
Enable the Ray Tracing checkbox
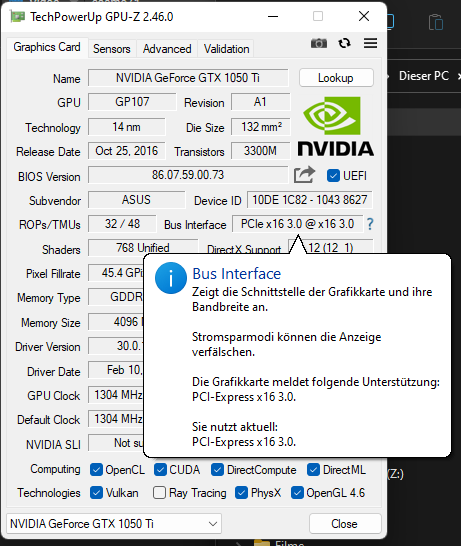click(x=159, y=493)
